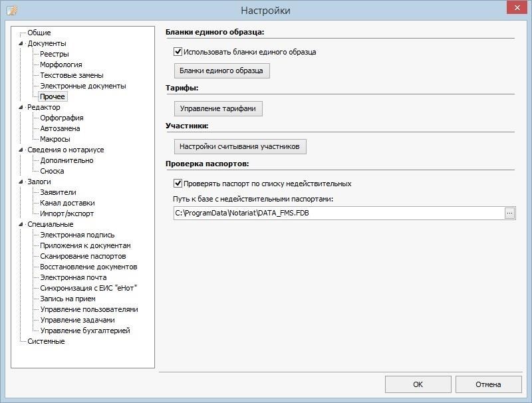Collapse Сведения о нотариусе node
Image resolution: width=532 pixels, height=403 pixels.
21,150
